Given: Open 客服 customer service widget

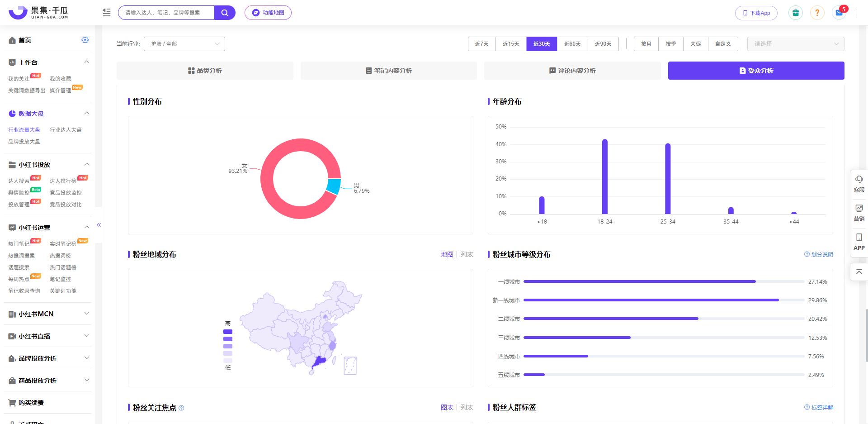Looking at the screenshot, I should pos(859,184).
